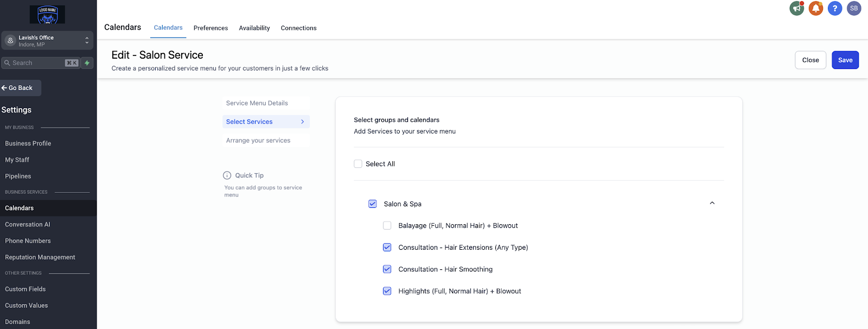Open Business Profile settings

[x=28, y=143]
